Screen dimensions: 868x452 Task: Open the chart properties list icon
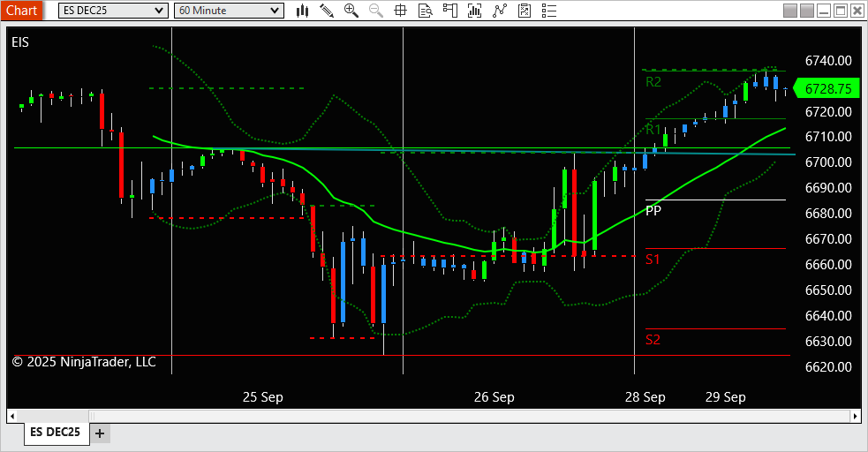[548, 11]
